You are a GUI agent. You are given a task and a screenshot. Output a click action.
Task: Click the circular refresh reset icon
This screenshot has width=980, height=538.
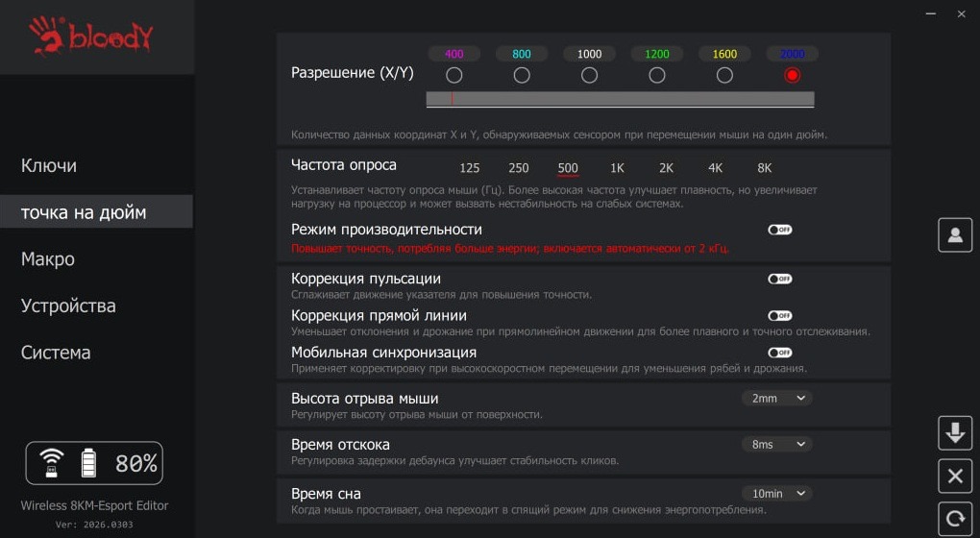tap(955, 519)
